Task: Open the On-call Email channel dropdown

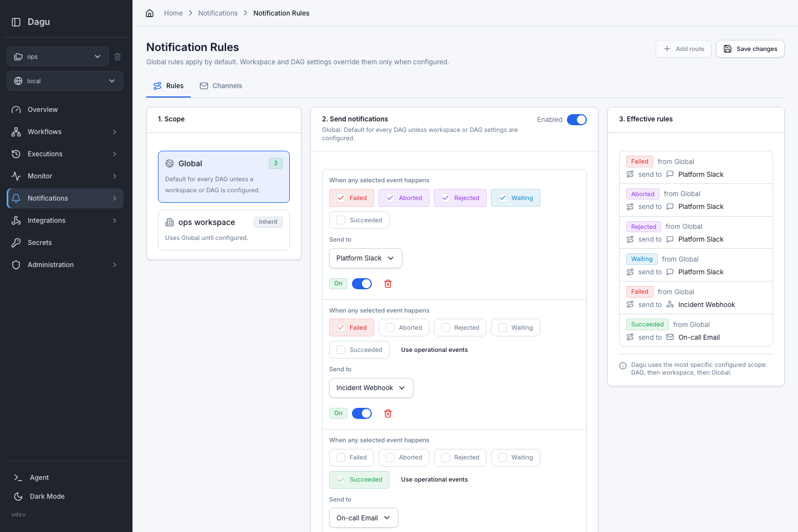Action: point(364,518)
